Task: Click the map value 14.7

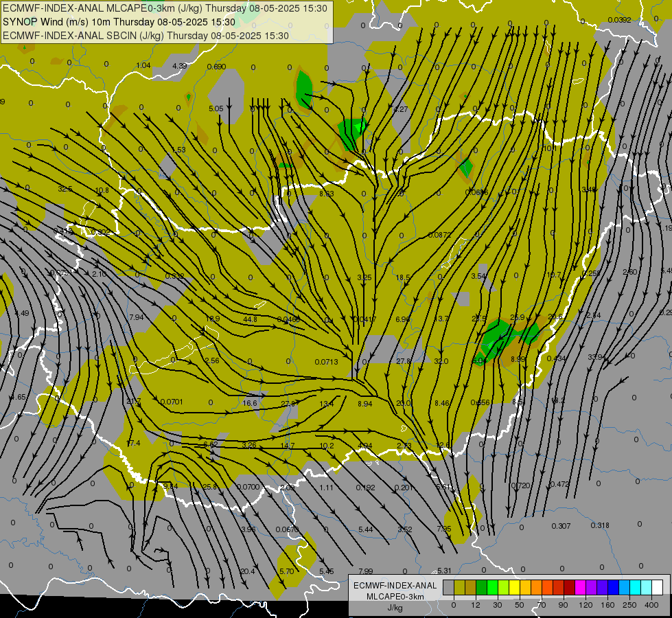Action: [x=288, y=446]
